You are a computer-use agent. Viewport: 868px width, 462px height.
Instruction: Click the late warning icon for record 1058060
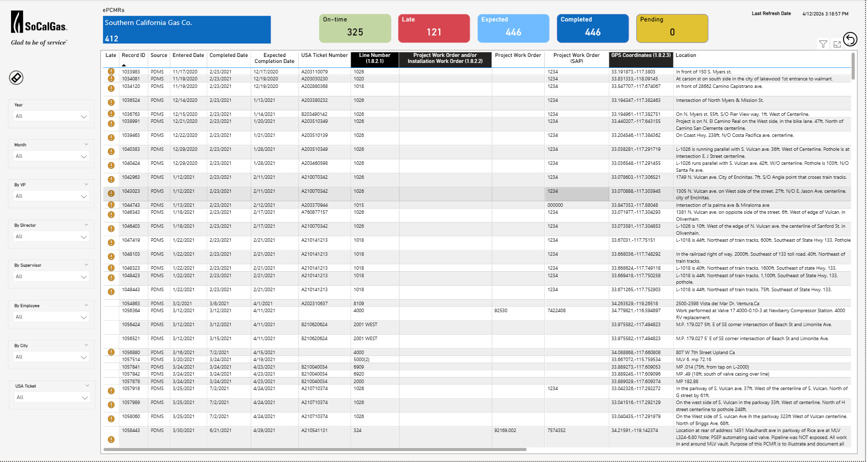point(111,419)
